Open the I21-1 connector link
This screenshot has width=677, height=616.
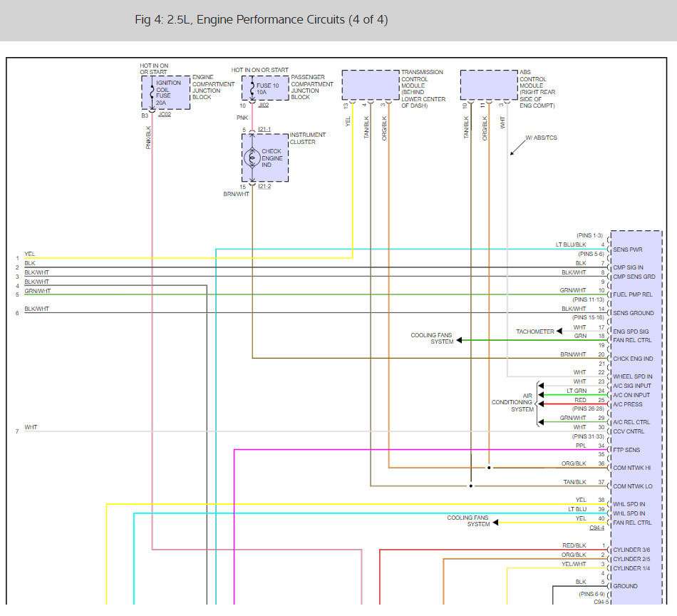[x=264, y=129]
